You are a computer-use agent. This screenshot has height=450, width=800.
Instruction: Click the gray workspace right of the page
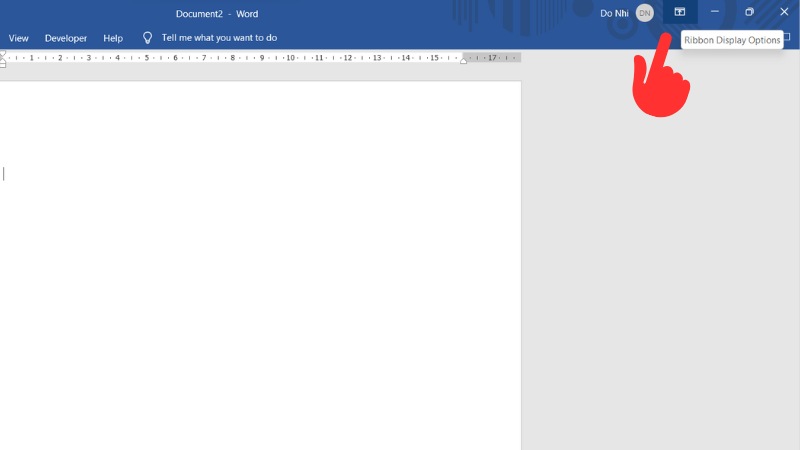point(660,280)
